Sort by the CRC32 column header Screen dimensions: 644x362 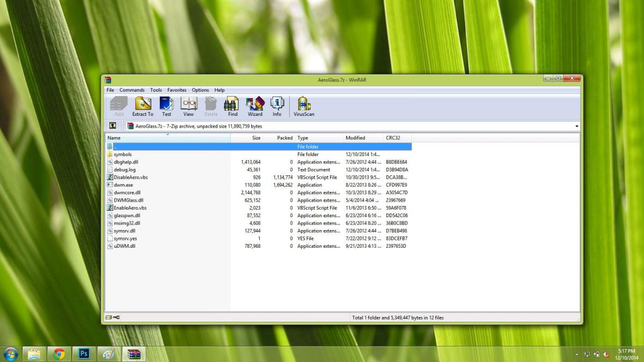[x=397, y=138]
